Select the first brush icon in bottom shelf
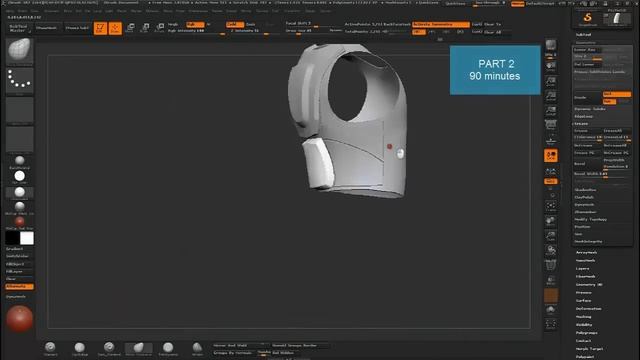640x360 pixels. [50, 348]
